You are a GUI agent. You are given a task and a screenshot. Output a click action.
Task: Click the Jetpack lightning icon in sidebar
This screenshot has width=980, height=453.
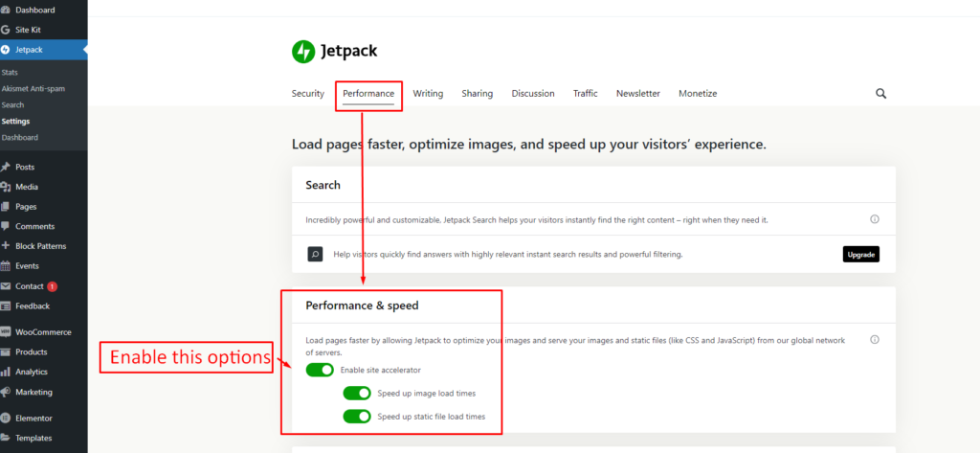click(5, 50)
